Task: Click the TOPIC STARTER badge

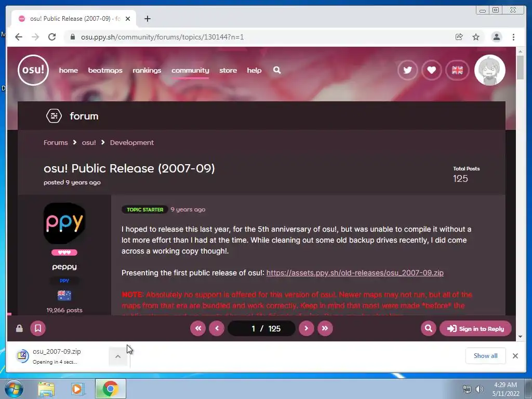Action: (x=145, y=209)
